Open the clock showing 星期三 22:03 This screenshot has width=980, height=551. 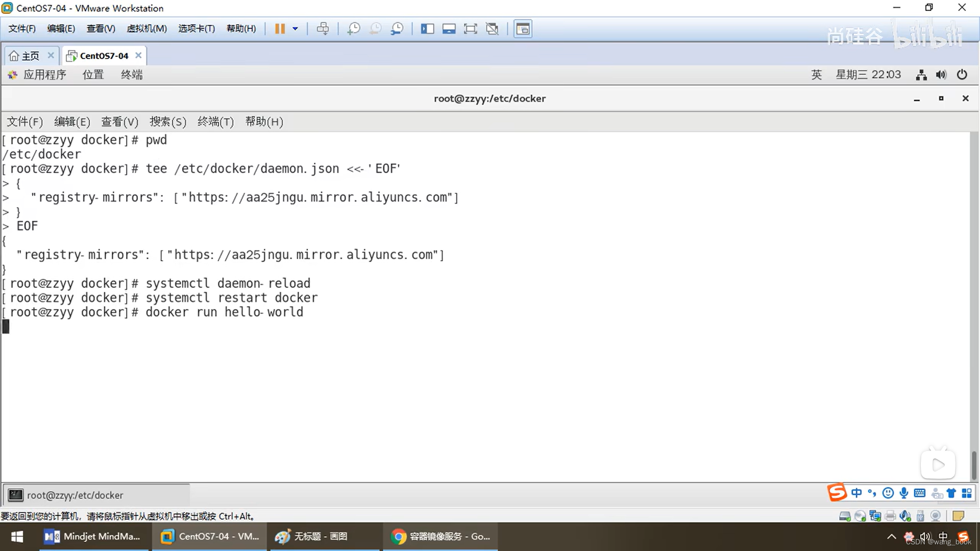pyautogui.click(x=868, y=75)
